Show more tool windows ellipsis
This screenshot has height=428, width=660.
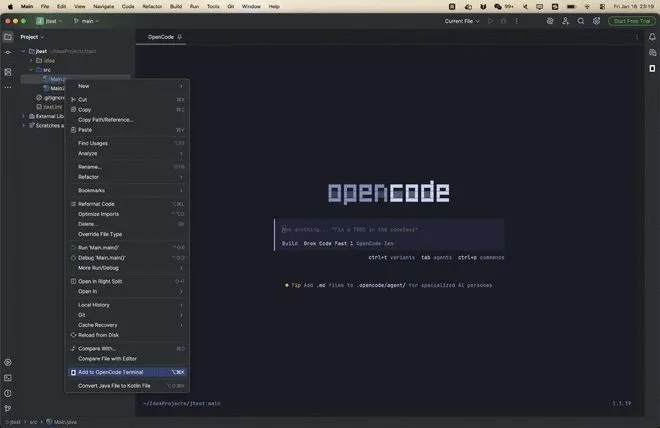[8, 88]
